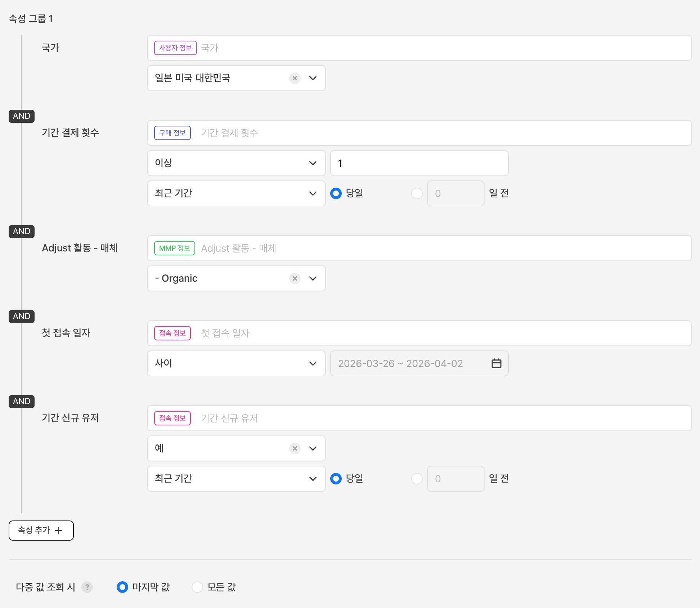Select the 마지막 값 radio option
Screen dimensions: 700x608
click(122, 587)
